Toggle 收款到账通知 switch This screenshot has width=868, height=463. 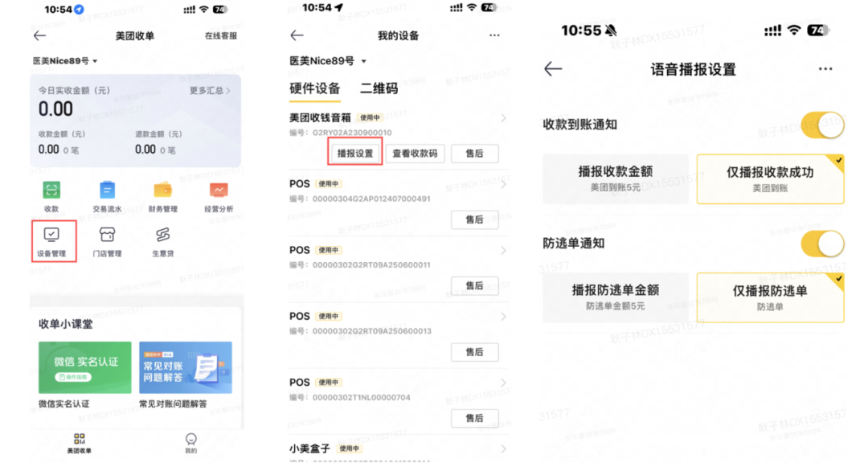pos(822,125)
